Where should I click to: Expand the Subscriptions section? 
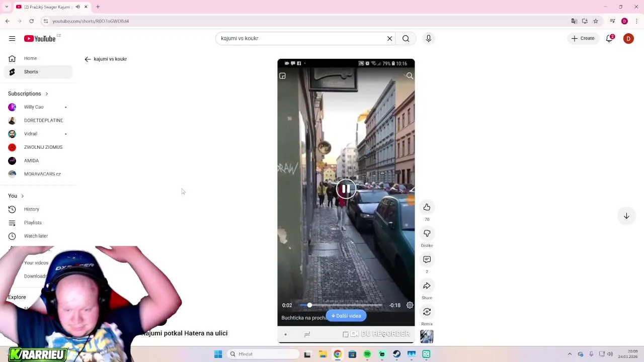tap(28, 94)
